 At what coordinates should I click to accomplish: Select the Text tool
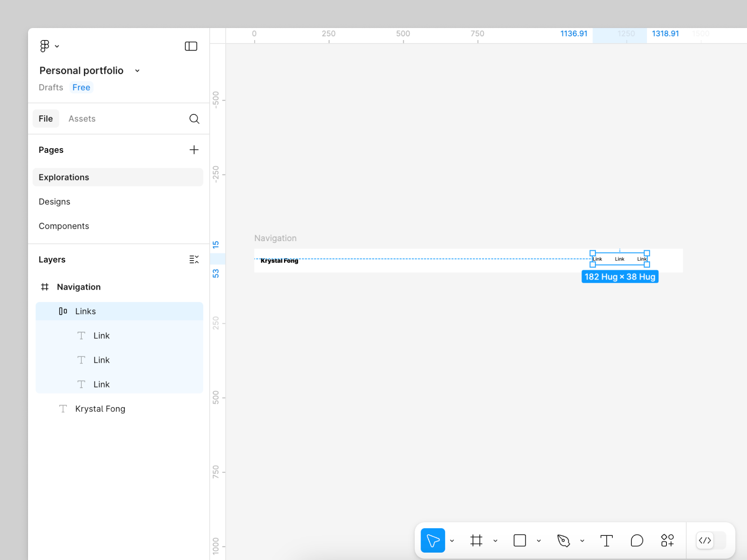point(606,540)
